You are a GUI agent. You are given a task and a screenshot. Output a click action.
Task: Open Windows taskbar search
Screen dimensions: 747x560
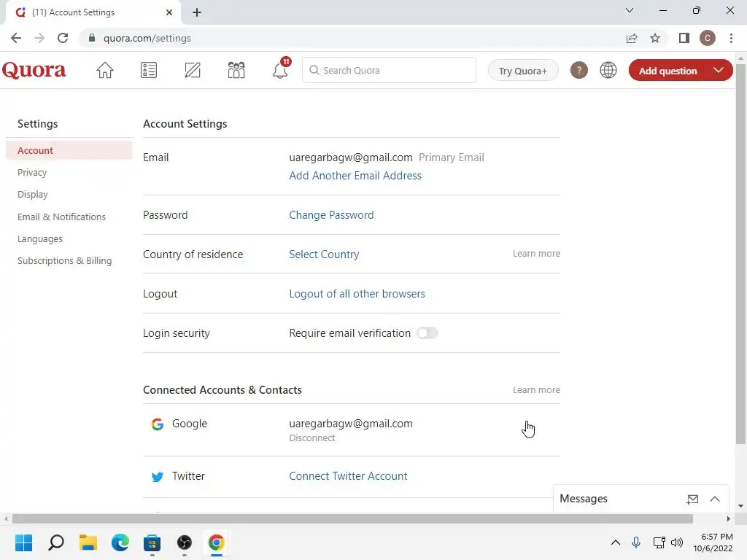56,542
